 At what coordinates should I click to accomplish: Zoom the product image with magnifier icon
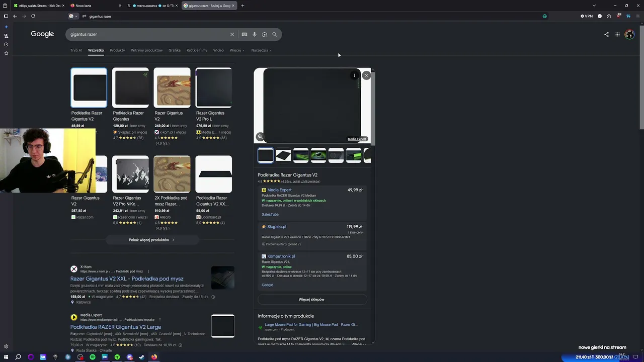pos(260,137)
